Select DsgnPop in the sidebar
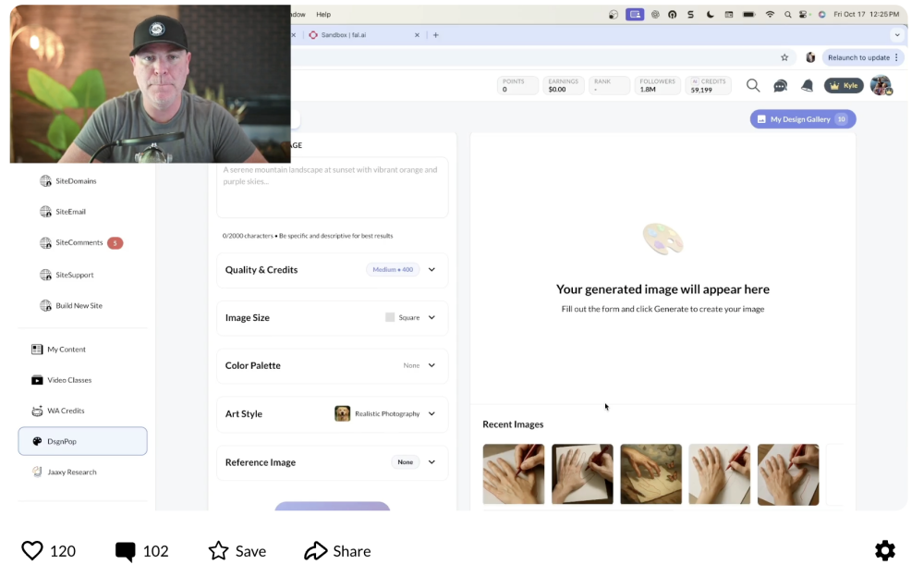 (82, 441)
